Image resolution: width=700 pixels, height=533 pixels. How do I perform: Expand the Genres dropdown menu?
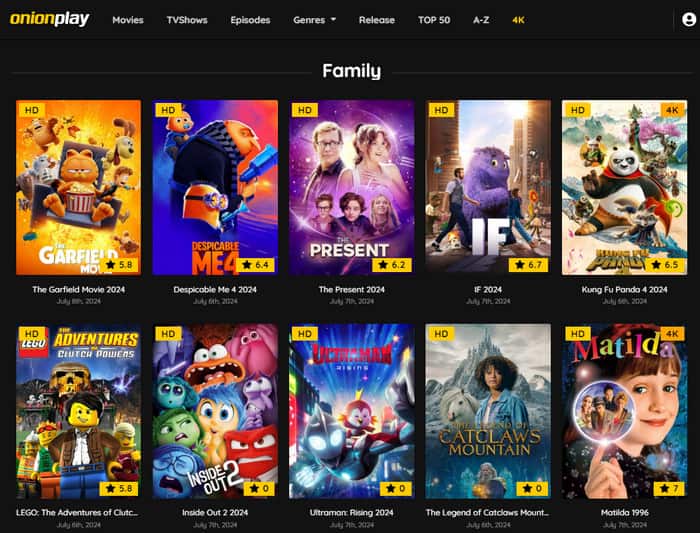pyautogui.click(x=314, y=20)
